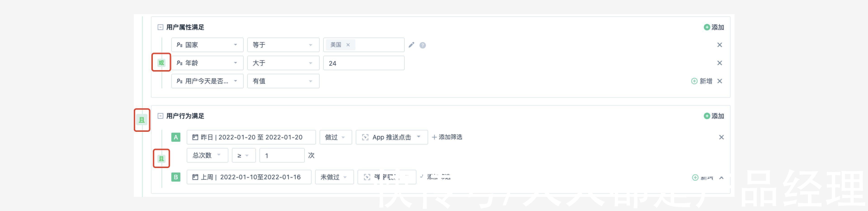Click the 美国 value input box
868x211 pixels.
[x=363, y=45]
